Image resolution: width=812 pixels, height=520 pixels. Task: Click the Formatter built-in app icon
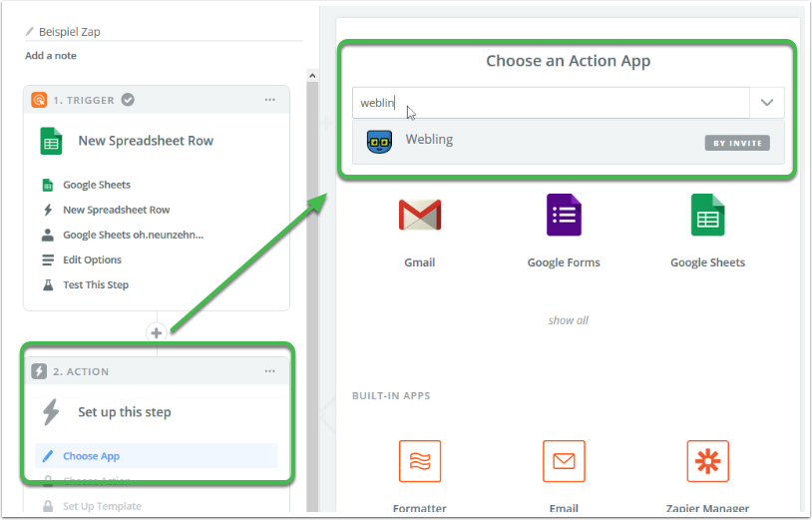click(x=420, y=461)
